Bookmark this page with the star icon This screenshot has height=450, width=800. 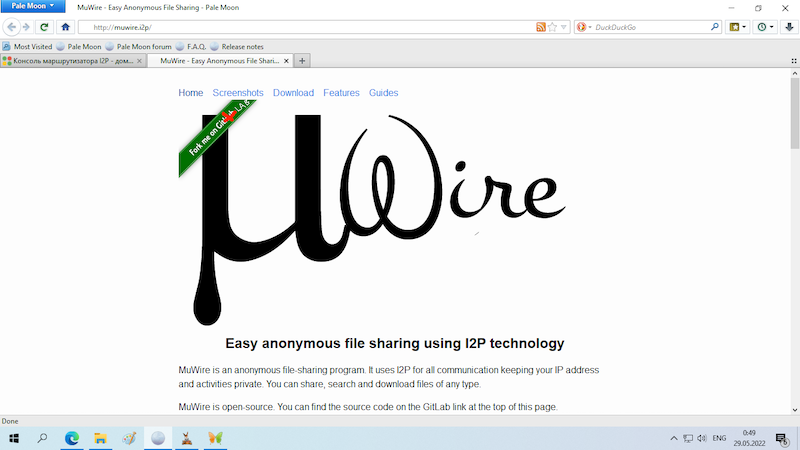tap(552, 27)
